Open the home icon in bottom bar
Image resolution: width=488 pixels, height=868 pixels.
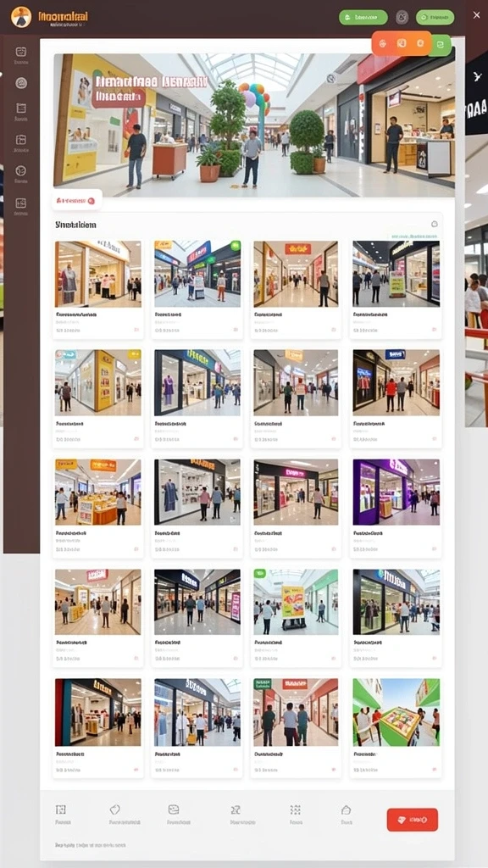point(347,810)
